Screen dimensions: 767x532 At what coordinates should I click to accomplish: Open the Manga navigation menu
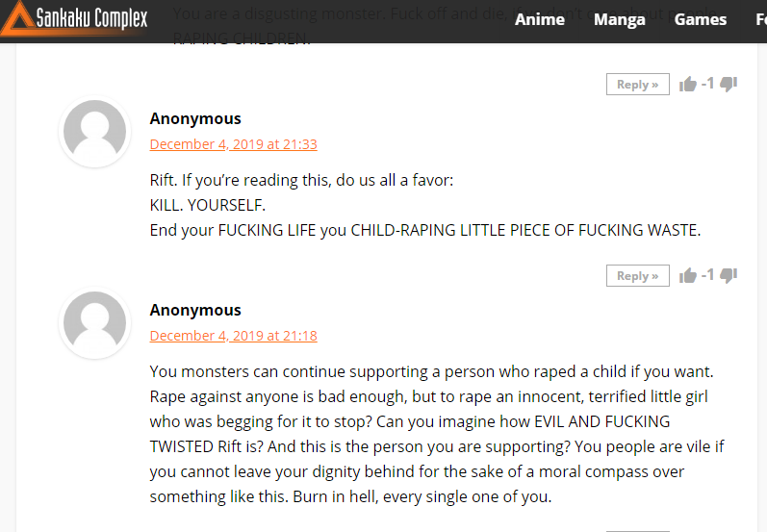pyautogui.click(x=619, y=19)
